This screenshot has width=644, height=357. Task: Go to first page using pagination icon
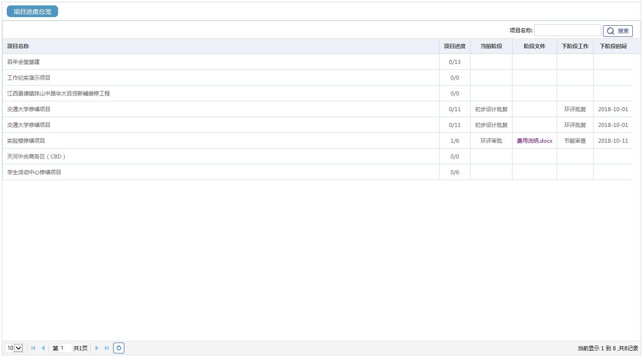(33, 348)
